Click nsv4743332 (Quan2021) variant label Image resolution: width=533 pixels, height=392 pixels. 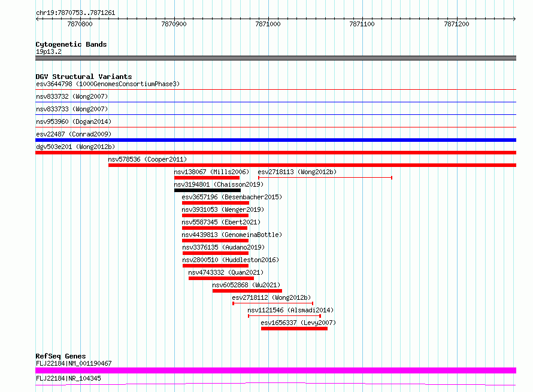226,272
